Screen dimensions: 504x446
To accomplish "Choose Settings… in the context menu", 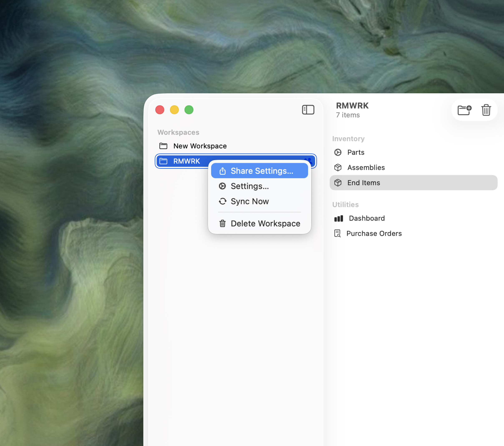I will click(x=250, y=186).
